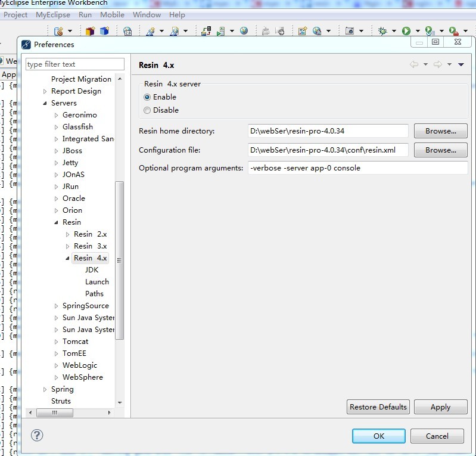The height and width of the screenshot is (456, 476).
Task: Open the Run menu
Action: (85, 15)
